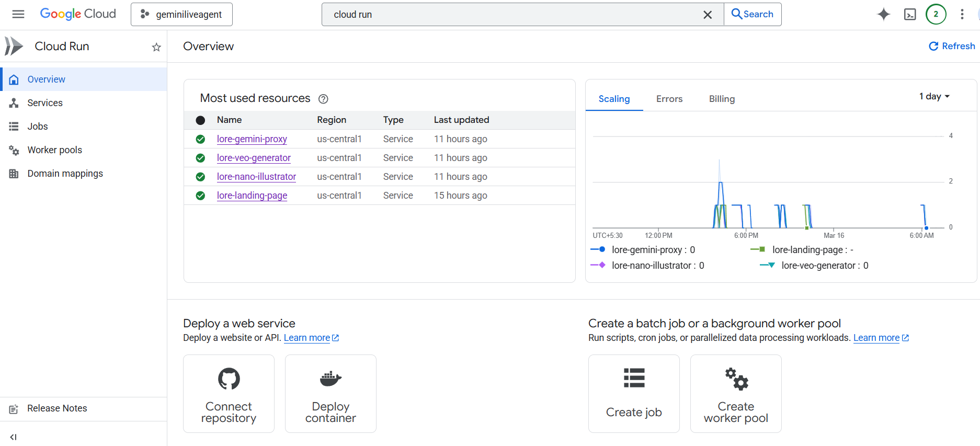
Task: Click the green status check for lore-veo-generator
Action: (x=200, y=158)
